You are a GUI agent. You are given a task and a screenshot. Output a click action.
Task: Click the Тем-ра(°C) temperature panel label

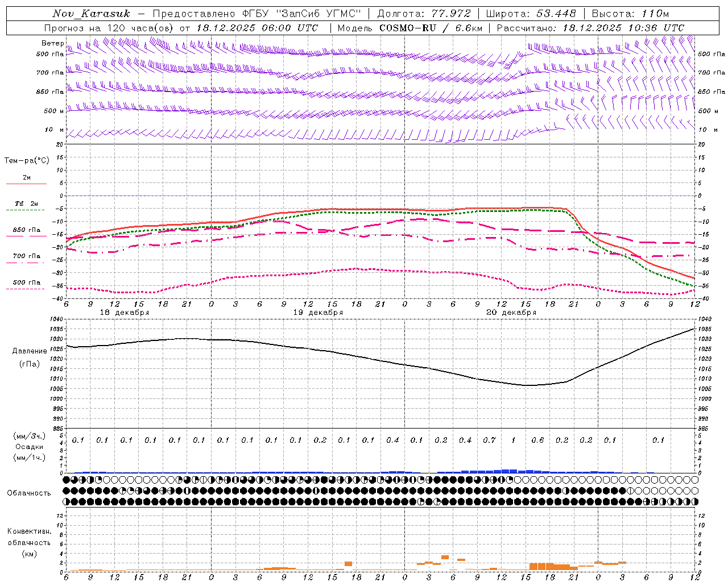click(x=27, y=160)
